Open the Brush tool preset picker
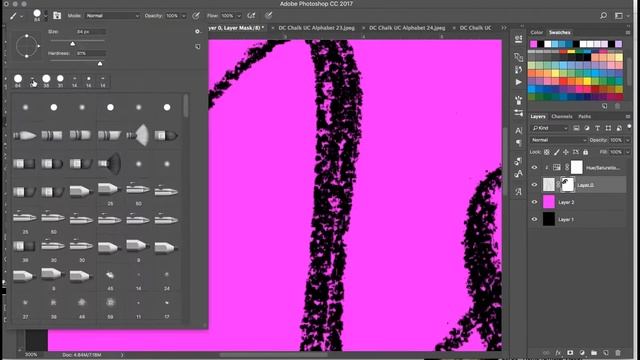Viewport: 640px width, 360px height. pos(16,16)
